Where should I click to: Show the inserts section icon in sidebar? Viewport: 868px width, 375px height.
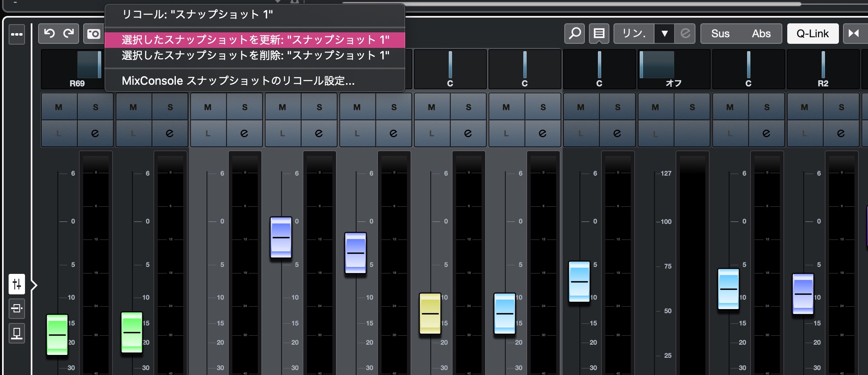coord(17,308)
